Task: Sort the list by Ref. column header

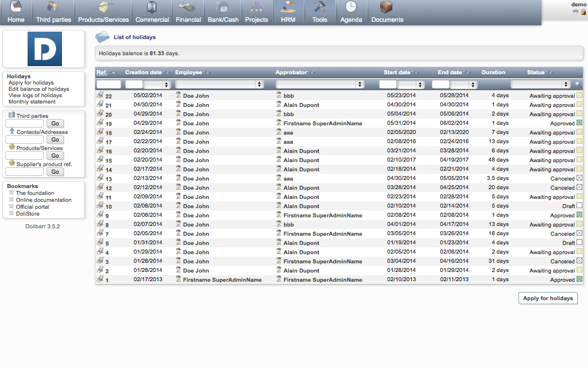Action: (102, 72)
